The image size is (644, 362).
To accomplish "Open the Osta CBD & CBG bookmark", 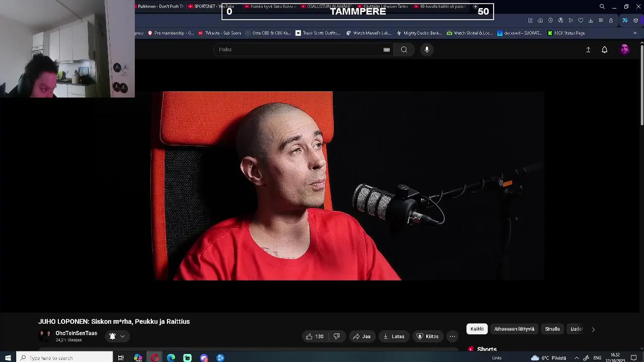I will 268,33.
